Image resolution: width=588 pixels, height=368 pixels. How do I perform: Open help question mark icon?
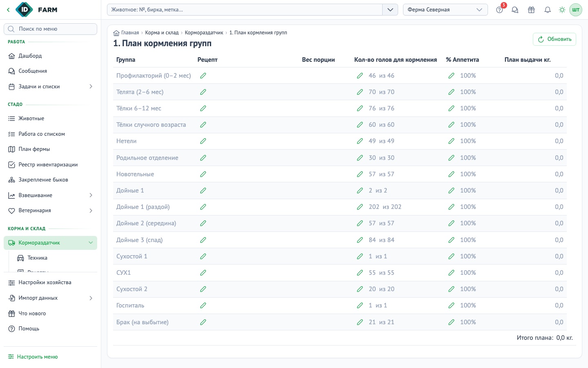tap(499, 10)
